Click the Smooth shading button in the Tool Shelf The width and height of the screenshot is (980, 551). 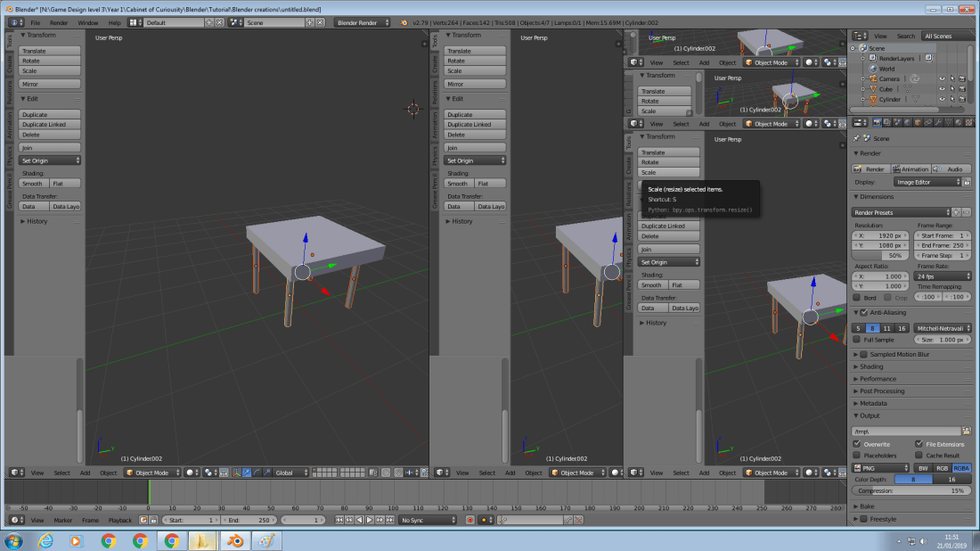pyautogui.click(x=32, y=183)
